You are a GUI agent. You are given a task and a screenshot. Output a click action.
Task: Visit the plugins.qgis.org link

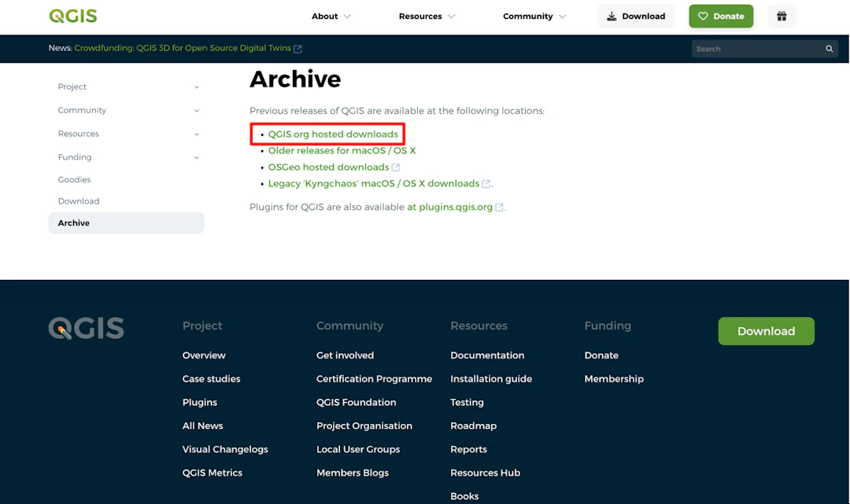(x=450, y=207)
